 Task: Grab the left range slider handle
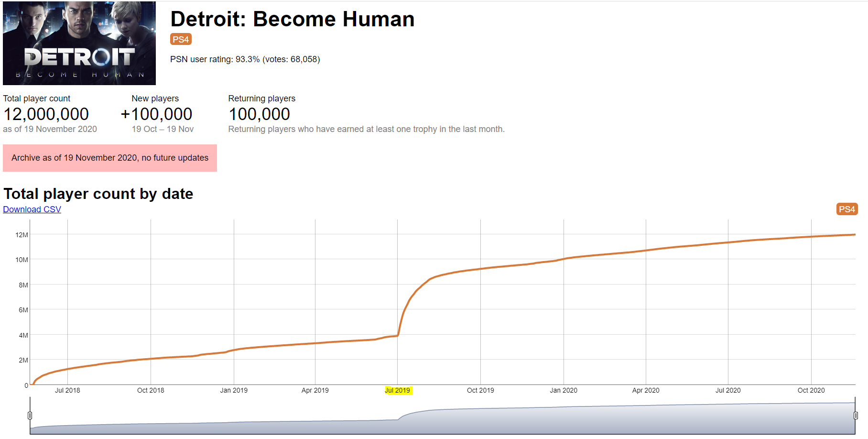30,416
